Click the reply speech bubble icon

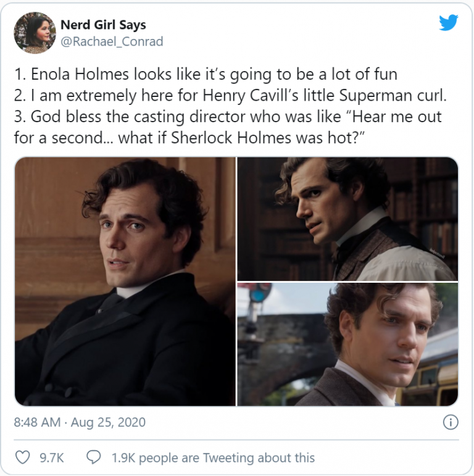click(94, 457)
